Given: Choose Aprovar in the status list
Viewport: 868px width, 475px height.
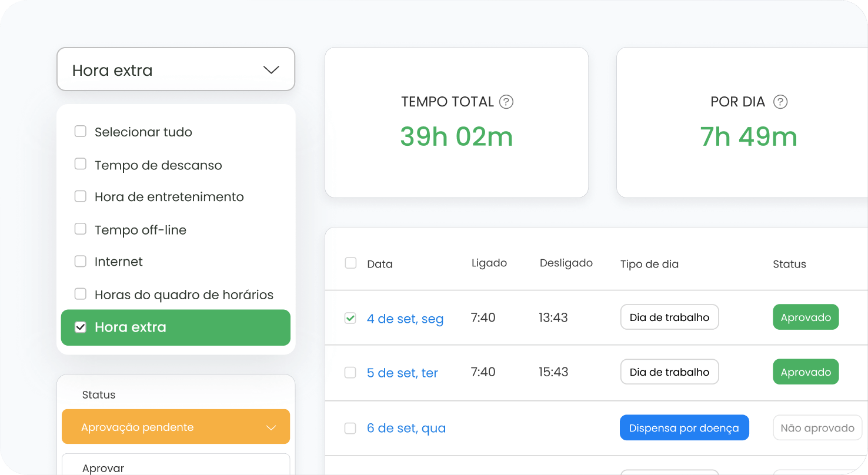Looking at the screenshot, I should tap(104, 468).
